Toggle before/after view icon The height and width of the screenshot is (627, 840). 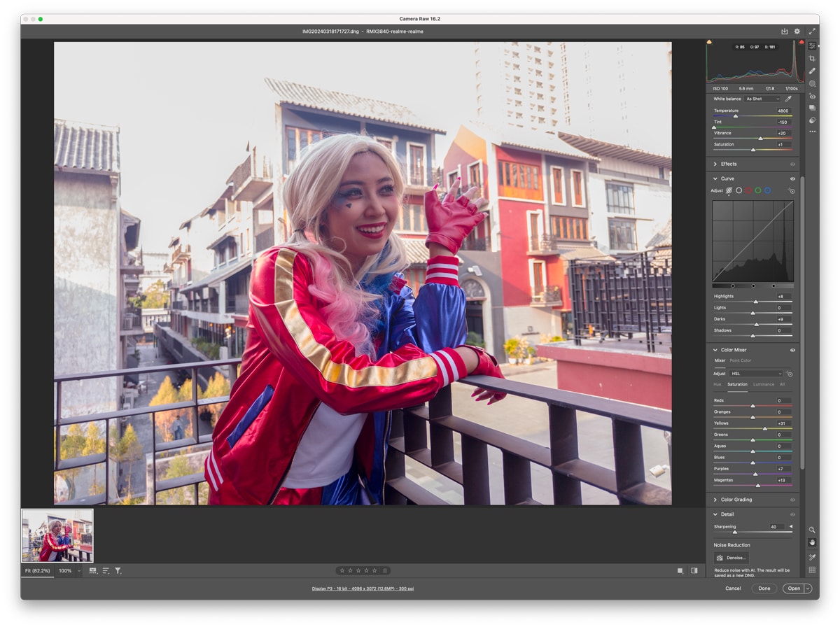click(x=694, y=571)
